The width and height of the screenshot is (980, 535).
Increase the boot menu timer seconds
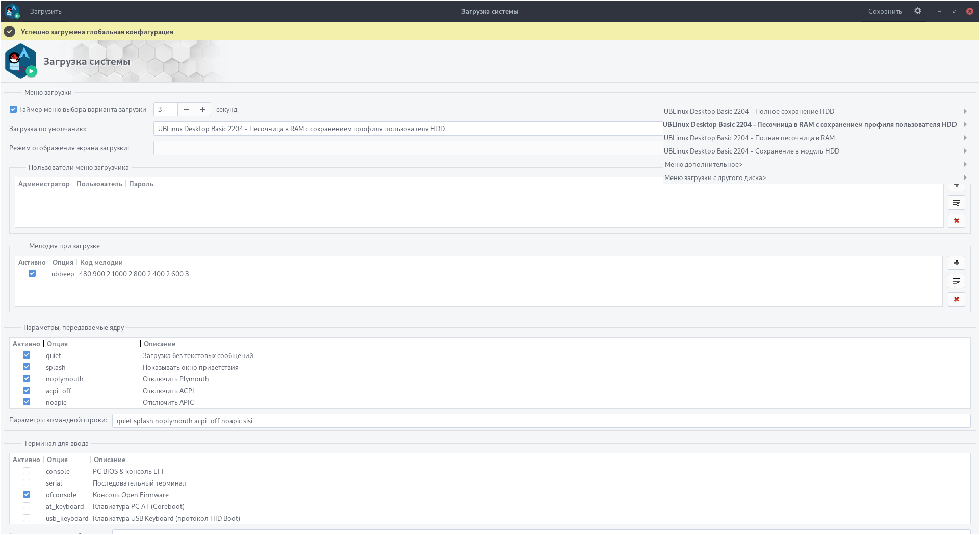(x=202, y=109)
